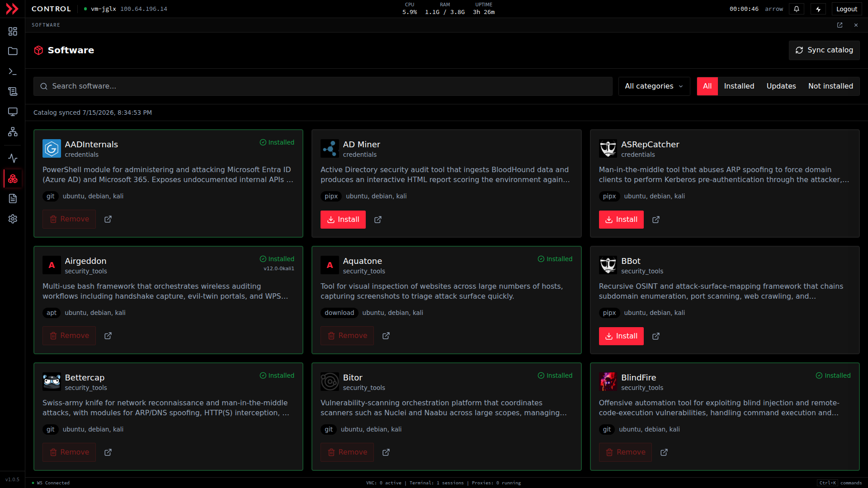This screenshot has width=868, height=488.
Task: Open the terminal prompt icon in sidebar
Action: tap(13, 71)
